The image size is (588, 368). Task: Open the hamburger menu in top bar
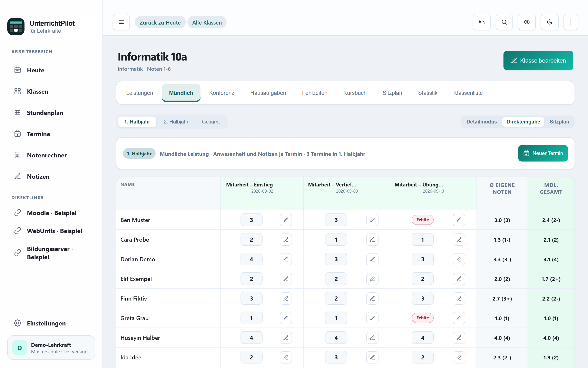coord(121,22)
